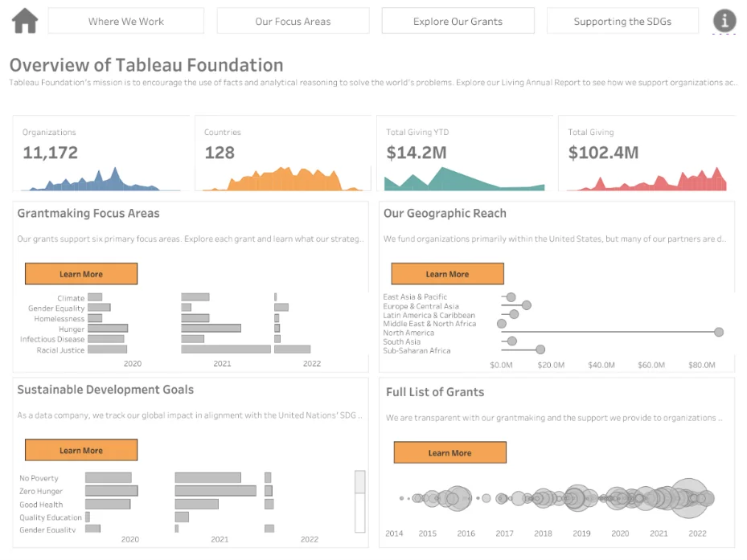Select the Europe & Central Asia label

click(421, 306)
